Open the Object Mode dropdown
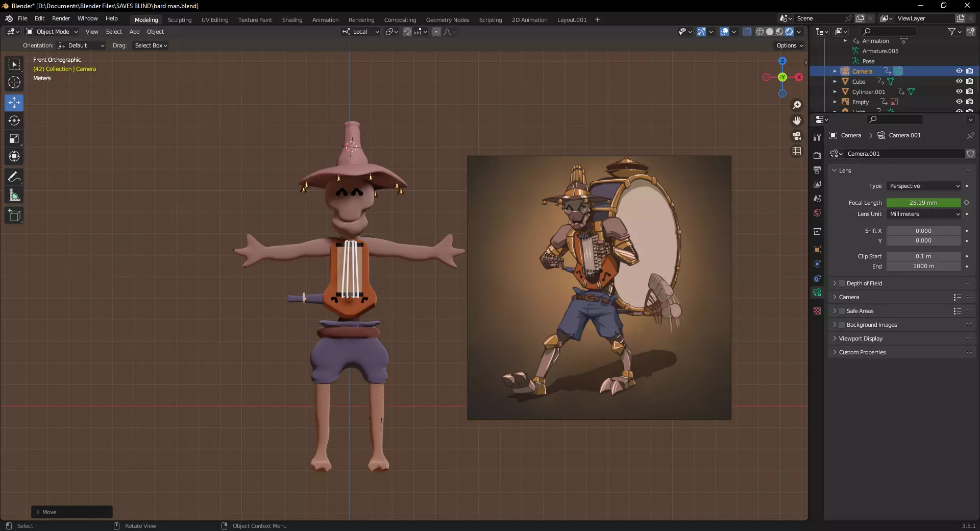 click(x=52, y=32)
